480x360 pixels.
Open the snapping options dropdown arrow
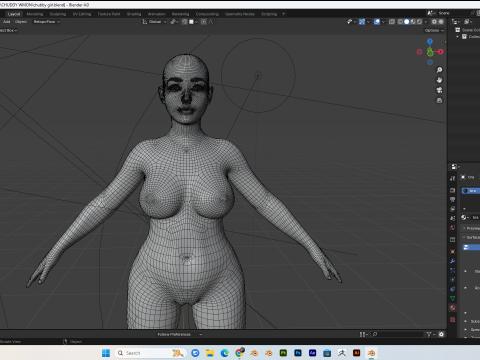click(x=197, y=22)
